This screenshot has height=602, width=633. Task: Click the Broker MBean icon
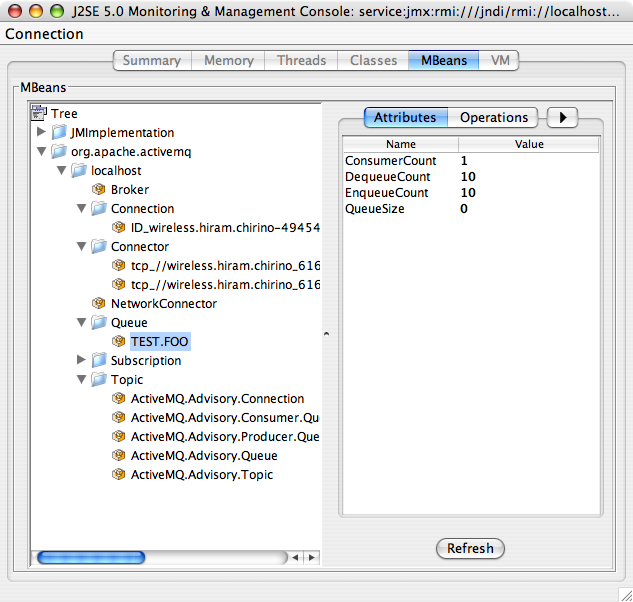(x=99, y=190)
